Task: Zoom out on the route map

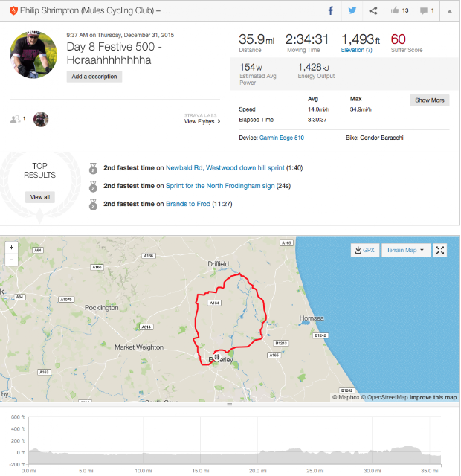Action: [x=11, y=260]
